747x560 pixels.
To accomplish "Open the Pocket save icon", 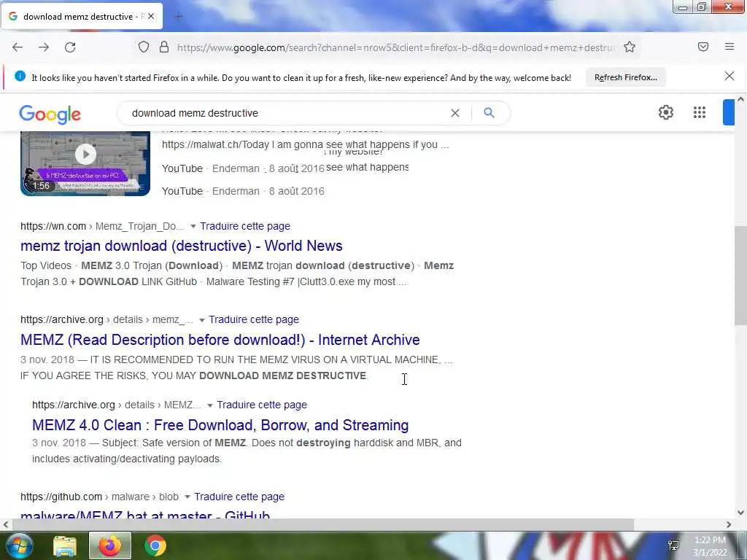I will click(x=703, y=47).
